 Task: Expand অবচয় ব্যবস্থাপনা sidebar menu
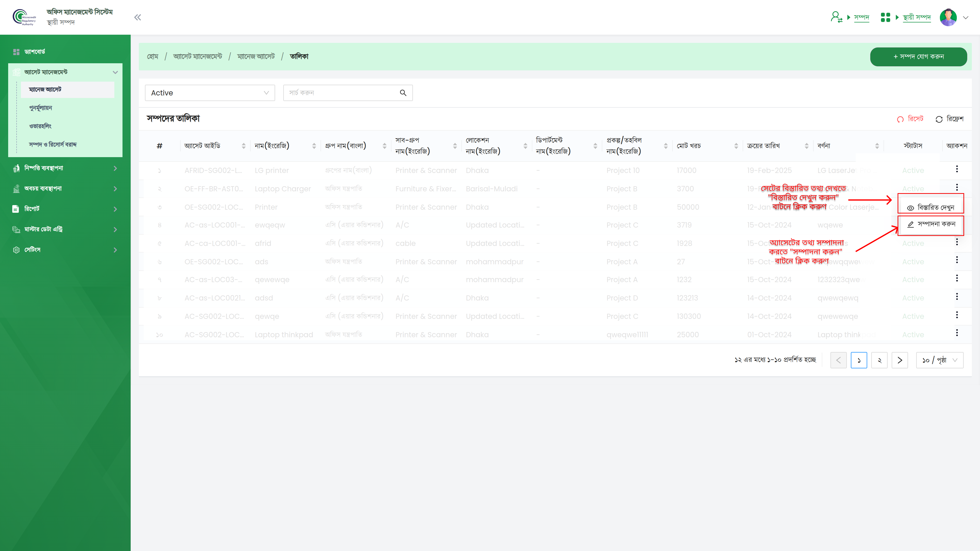point(65,189)
